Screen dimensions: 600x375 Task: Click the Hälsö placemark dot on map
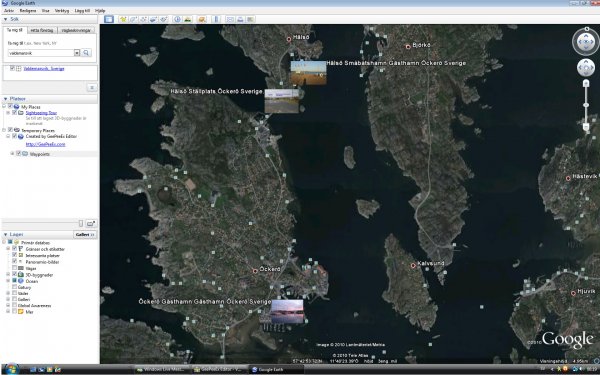[289, 39]
